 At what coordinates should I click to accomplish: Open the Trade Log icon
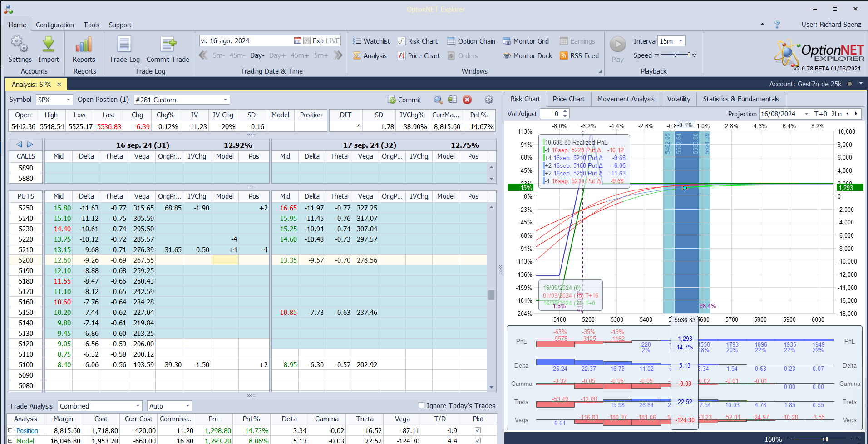(x=124, y=44)
